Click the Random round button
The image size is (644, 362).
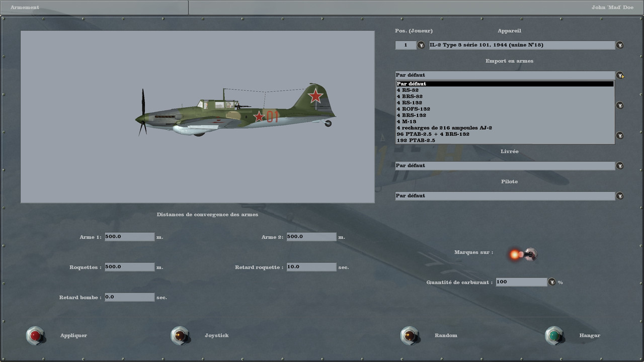pyautogui.click(x=410, y=335)
